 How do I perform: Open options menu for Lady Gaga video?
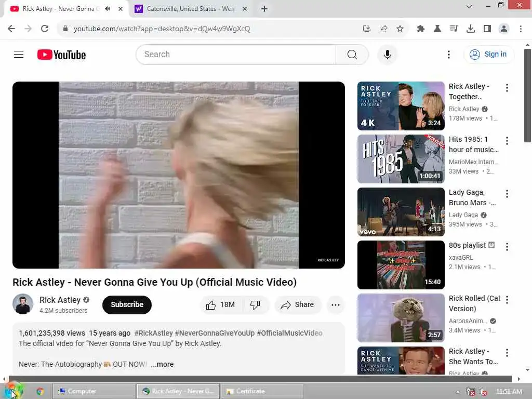[x=507, y=194]
